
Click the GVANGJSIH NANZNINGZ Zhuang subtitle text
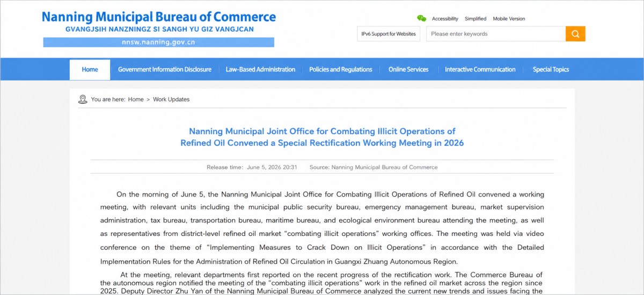tap(159, 29)
